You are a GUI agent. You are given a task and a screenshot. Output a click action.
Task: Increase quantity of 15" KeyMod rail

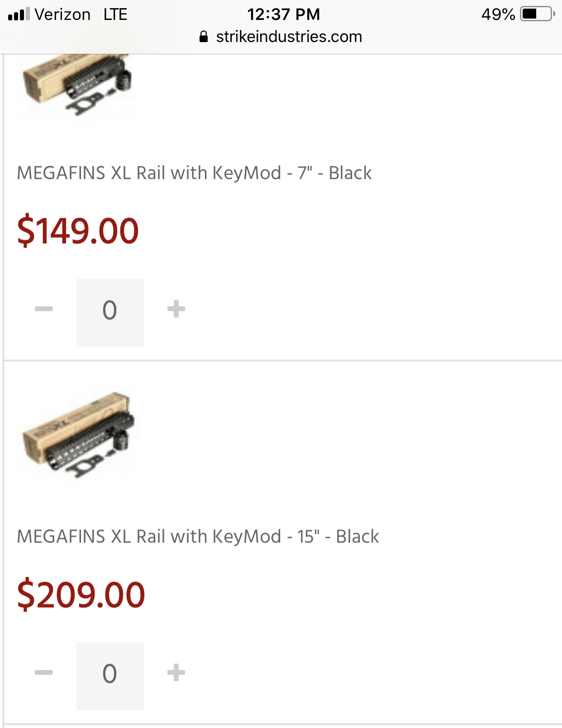click(176, 673)
